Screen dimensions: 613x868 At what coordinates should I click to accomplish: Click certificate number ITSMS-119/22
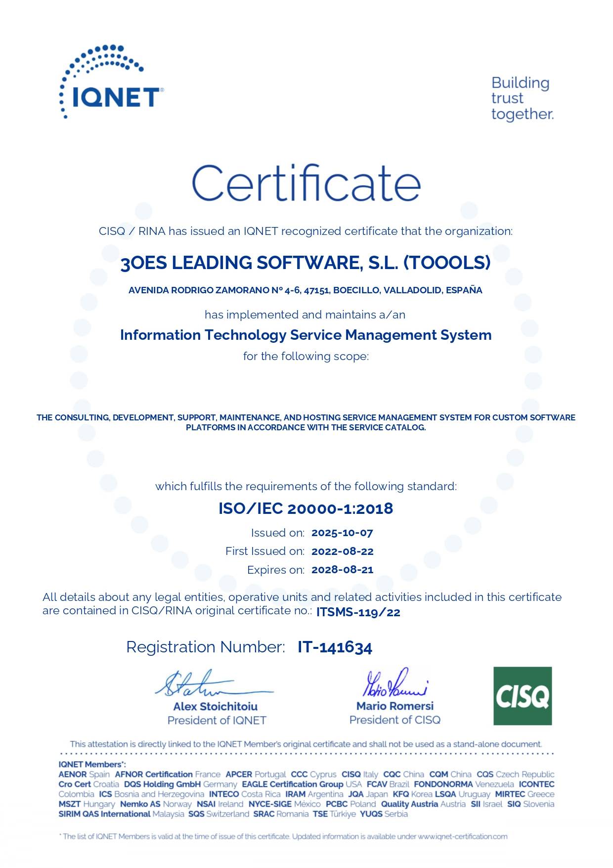click(x=358, y=612)
